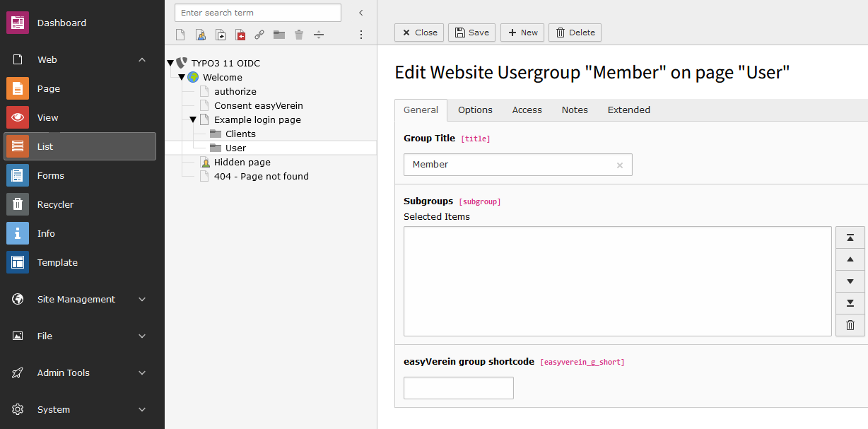Switch to the General tab
The width and height of the screenshot is (868, 429).
coord(421,110)
